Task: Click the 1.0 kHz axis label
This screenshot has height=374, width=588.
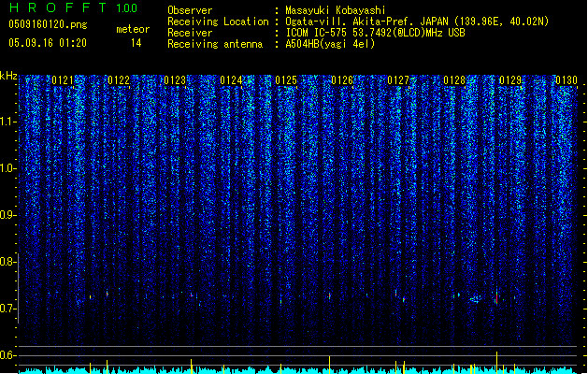Action: point(8,168)
